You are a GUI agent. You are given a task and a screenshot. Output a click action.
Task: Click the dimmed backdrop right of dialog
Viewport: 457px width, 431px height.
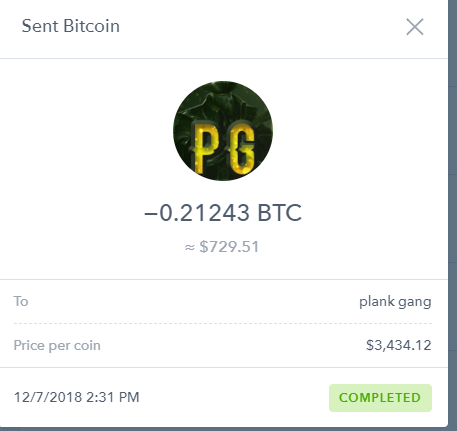coord(453,213)
